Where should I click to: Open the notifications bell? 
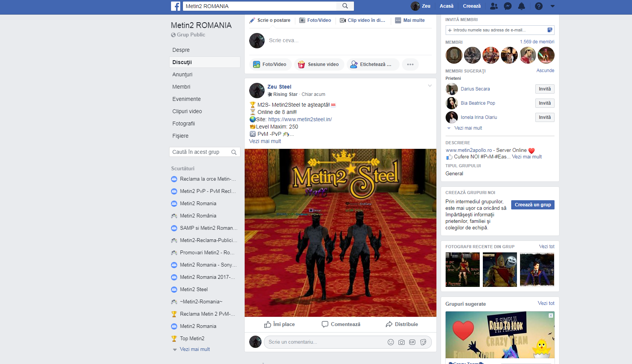(x=522, y=6)
